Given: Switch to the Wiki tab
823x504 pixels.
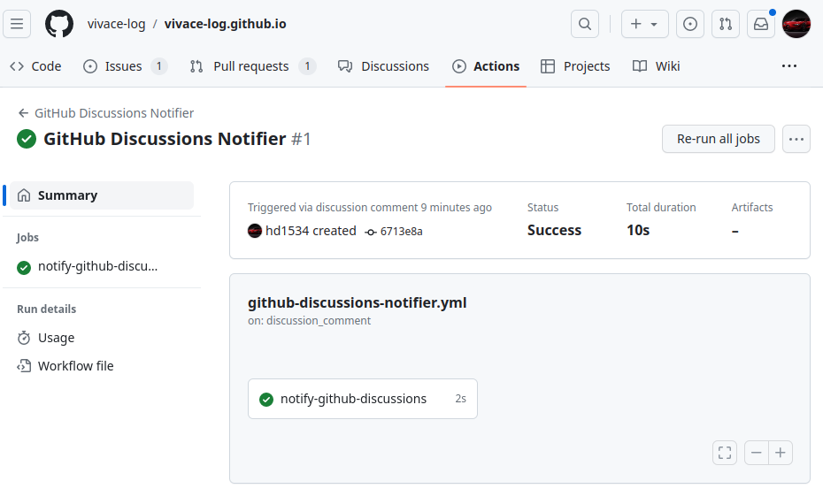Looking at the screenshot, I should (656, 66).
